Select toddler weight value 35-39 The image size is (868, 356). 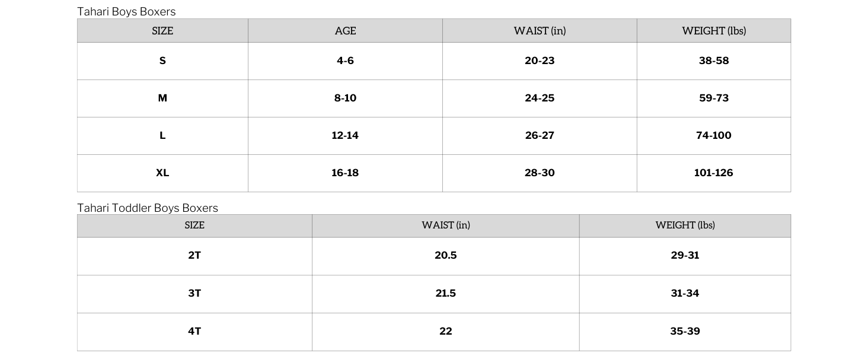685,332
